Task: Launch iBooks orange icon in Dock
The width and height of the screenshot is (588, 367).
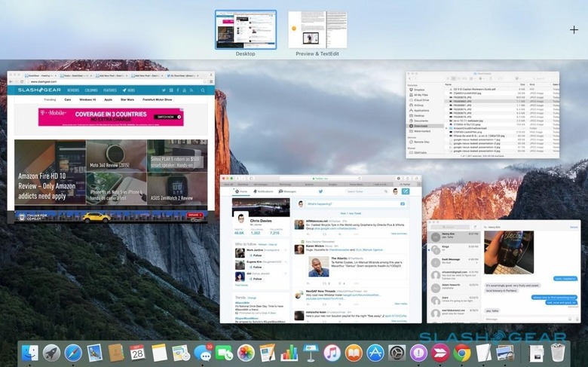Action: pos(354,353)
